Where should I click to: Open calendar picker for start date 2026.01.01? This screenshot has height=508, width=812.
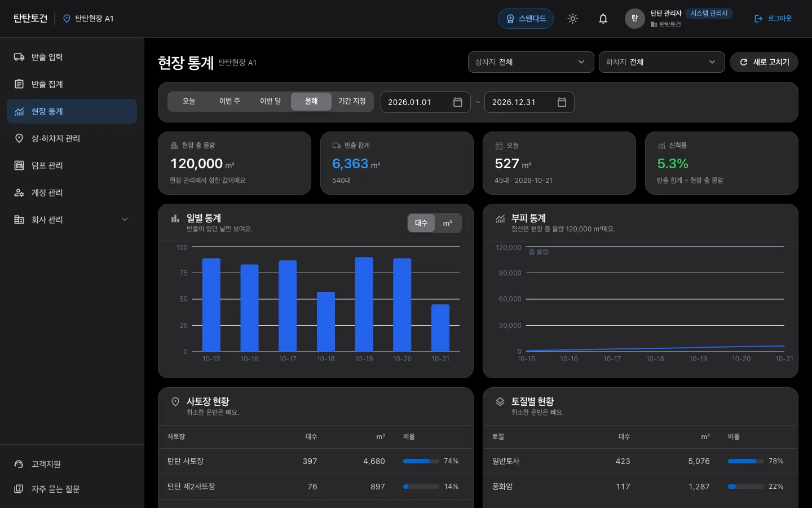tap(457, 102)
